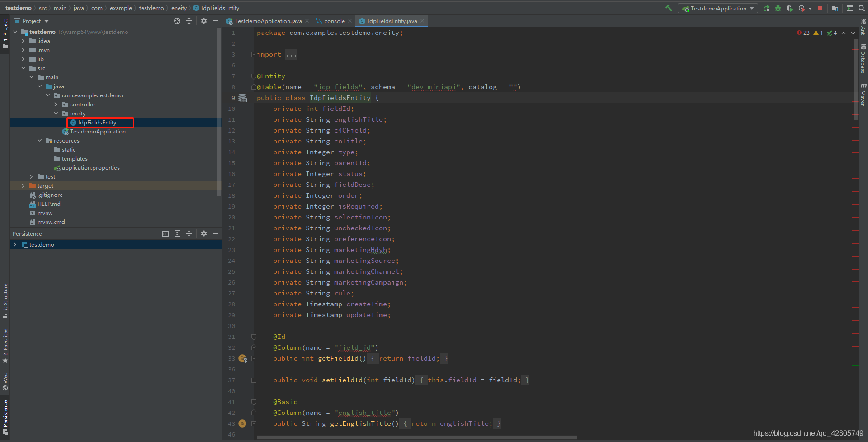Toggle the Favorites tool window strip
The width and height of the screenshot is (868, 442).
coord(5,346)
